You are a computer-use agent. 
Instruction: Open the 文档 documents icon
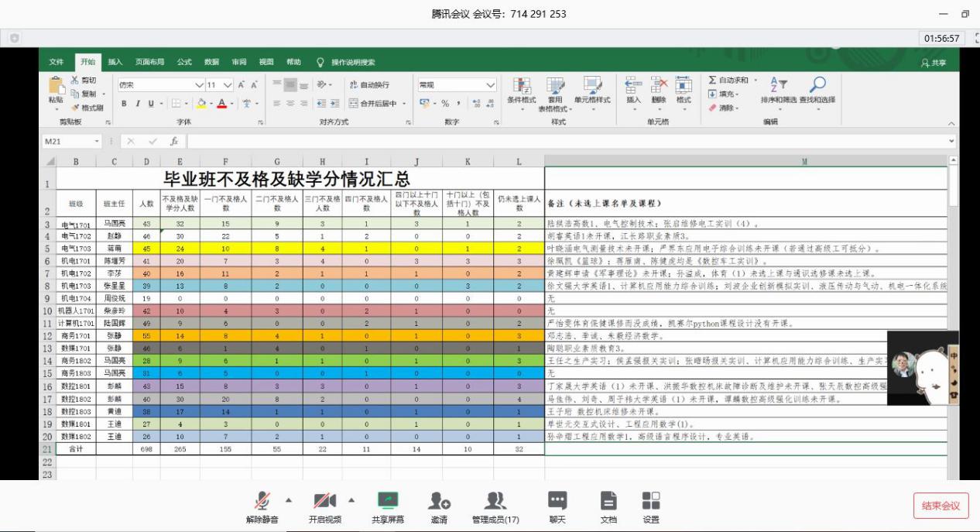609,501
